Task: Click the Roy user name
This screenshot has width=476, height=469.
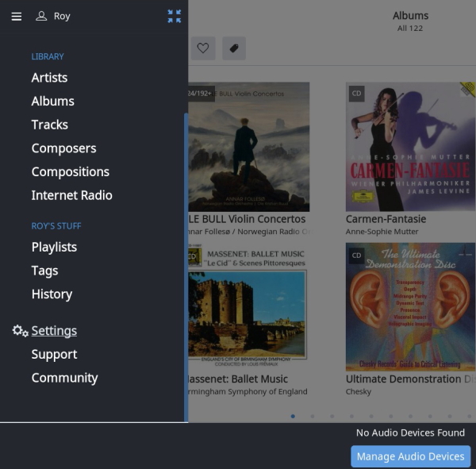Action: click(x=62, y=16)
